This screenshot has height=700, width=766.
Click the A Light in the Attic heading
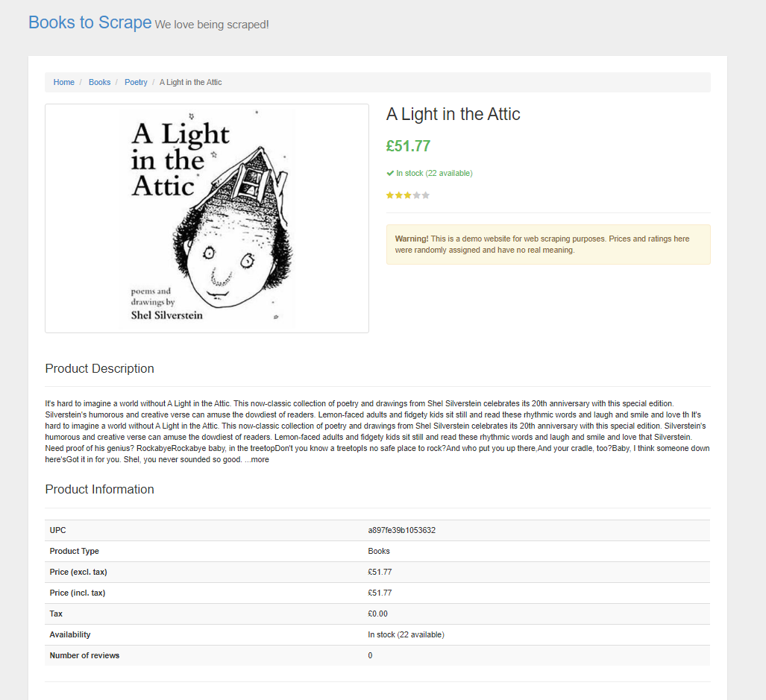(x=453, y=114)
